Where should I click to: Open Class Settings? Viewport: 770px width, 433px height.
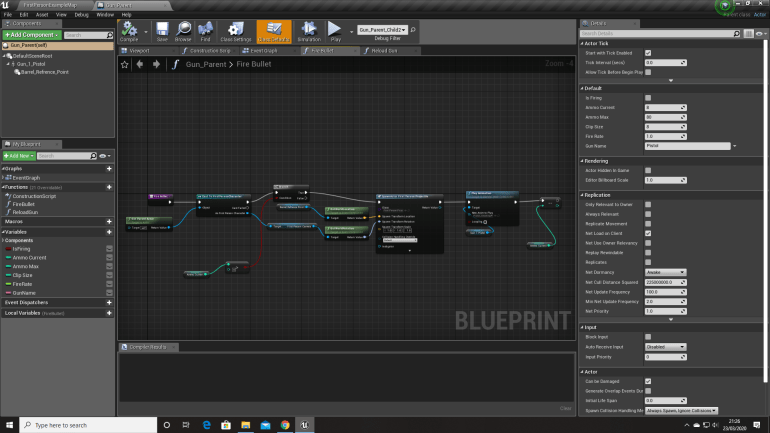236,32
